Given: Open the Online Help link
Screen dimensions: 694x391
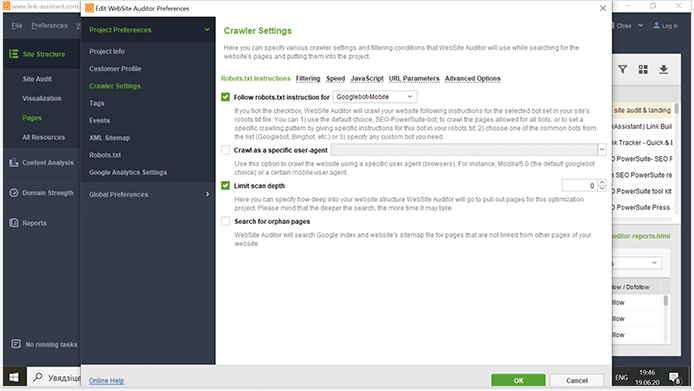Looking at the screenshot, I should click(106, 380).
